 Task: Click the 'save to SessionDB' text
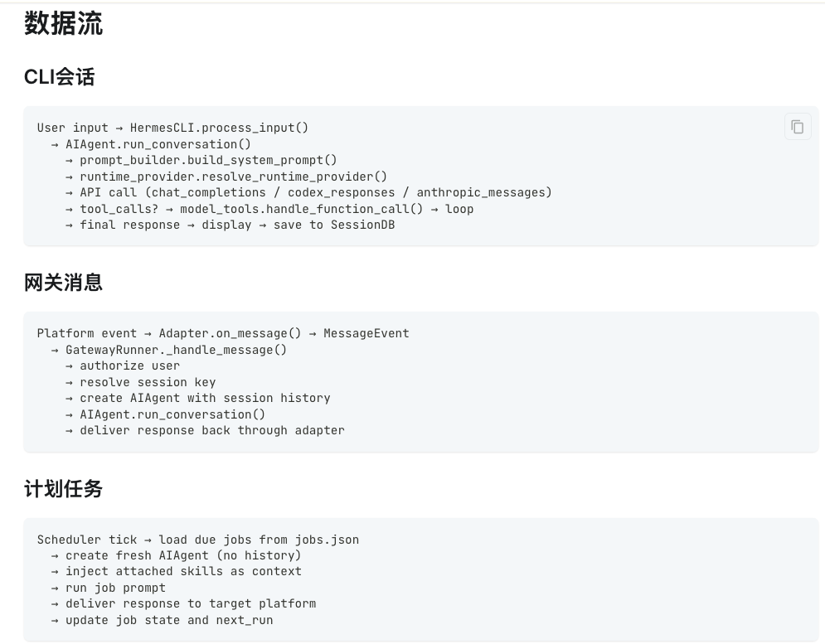pyautogui.click(x=334, y=225)
